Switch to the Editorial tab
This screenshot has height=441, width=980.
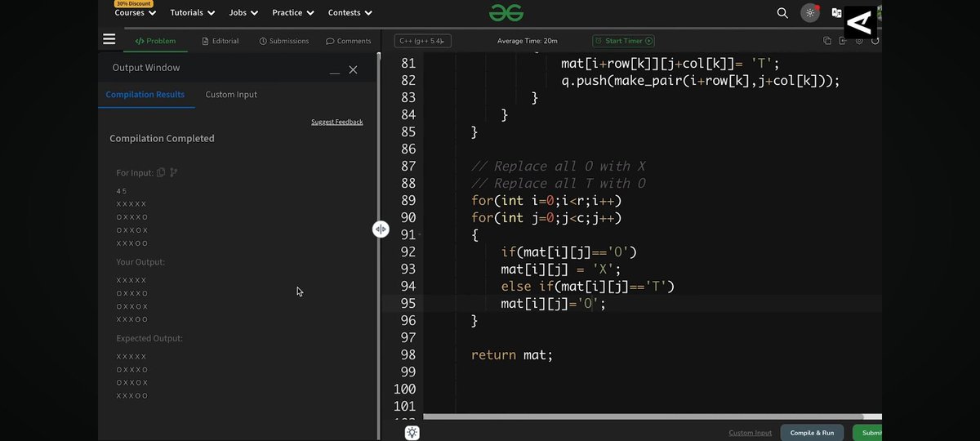(x=220, y=41)
